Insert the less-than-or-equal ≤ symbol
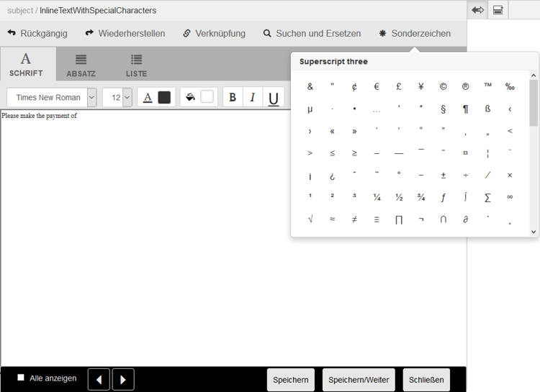540x392 pixels. (333, 152)
